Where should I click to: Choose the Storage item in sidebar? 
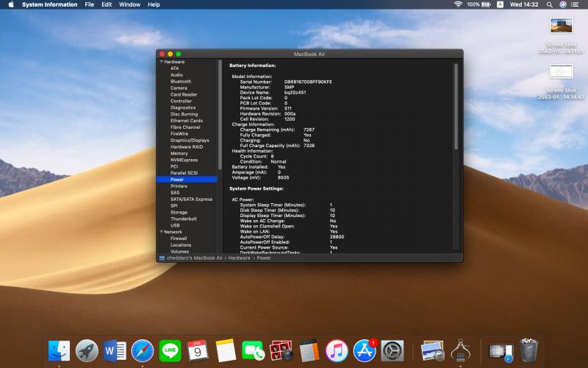click(179, 212)
